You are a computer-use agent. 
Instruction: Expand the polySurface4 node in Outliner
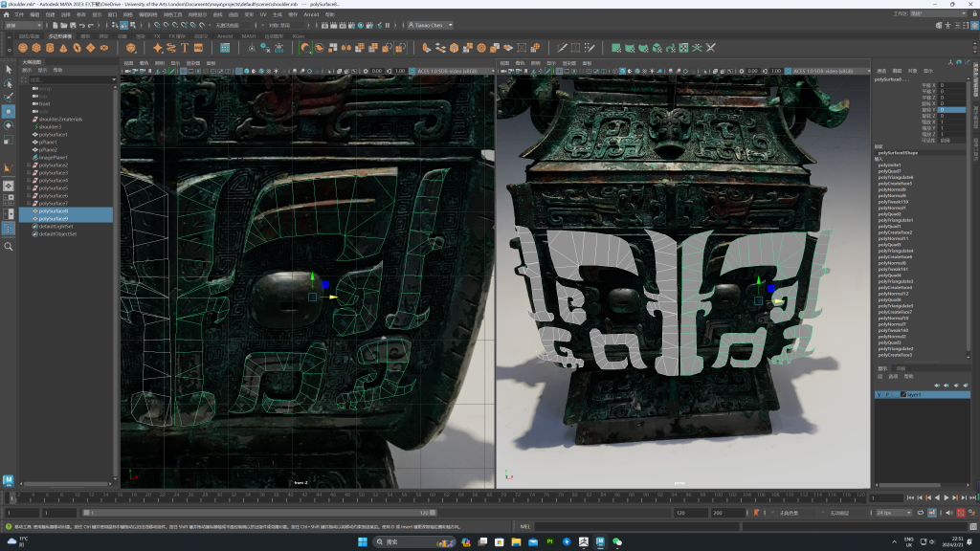coord(29,181)
